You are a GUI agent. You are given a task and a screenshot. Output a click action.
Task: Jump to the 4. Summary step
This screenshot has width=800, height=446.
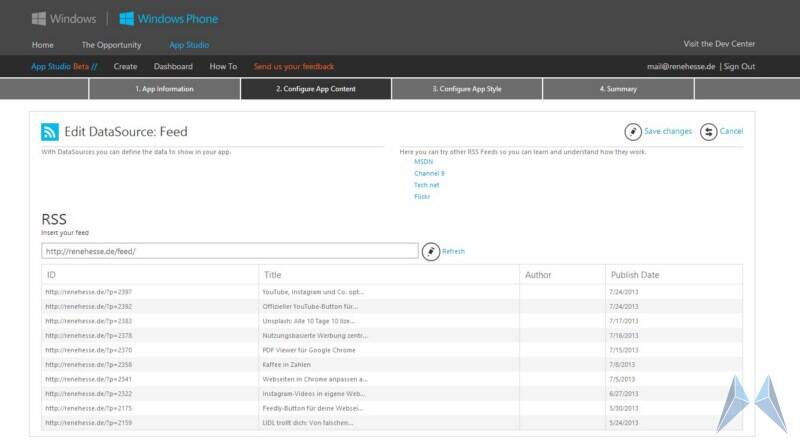617,89
